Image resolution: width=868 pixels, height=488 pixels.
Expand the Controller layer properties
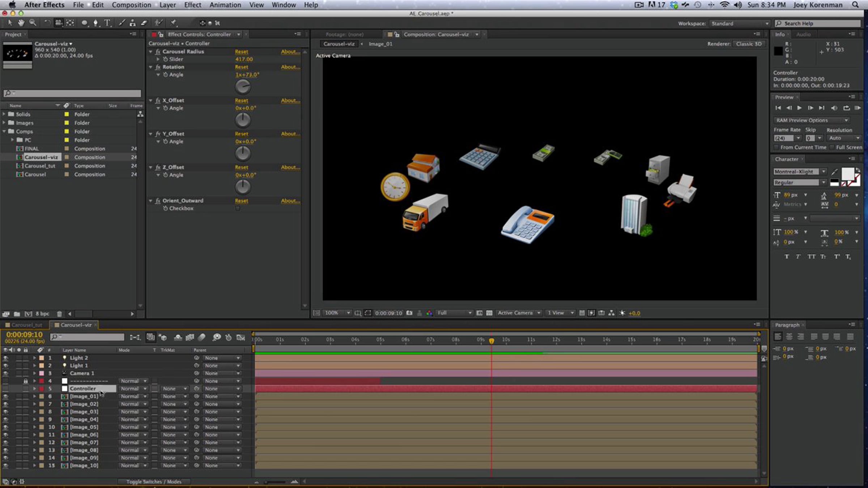(x=34, y=389)
